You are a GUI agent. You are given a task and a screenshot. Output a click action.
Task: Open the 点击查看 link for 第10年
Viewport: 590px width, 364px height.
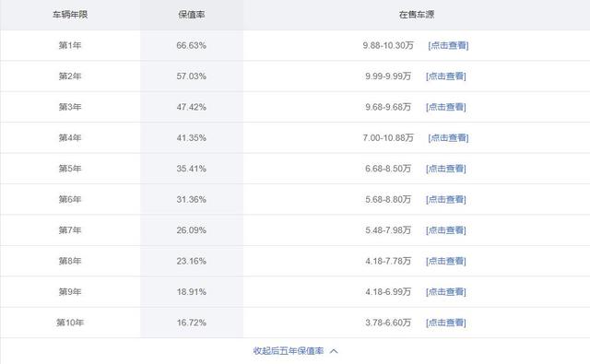(x=446, y=323)
